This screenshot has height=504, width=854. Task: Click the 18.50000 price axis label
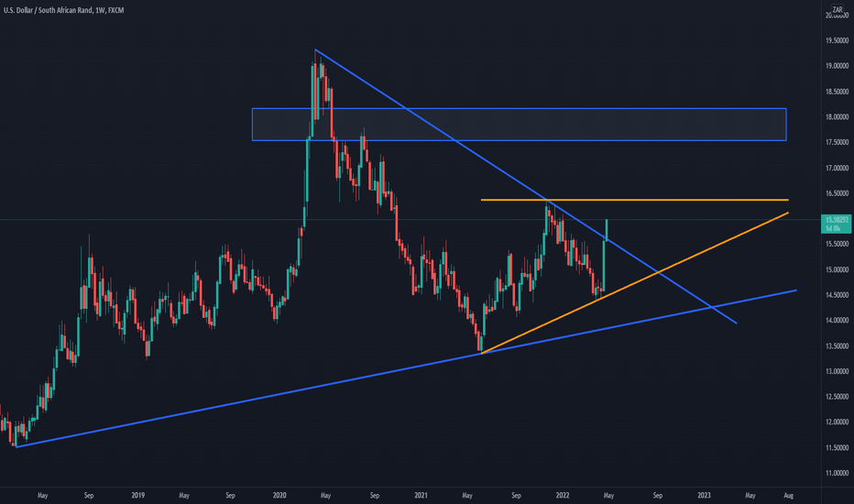tap(837, 92)
